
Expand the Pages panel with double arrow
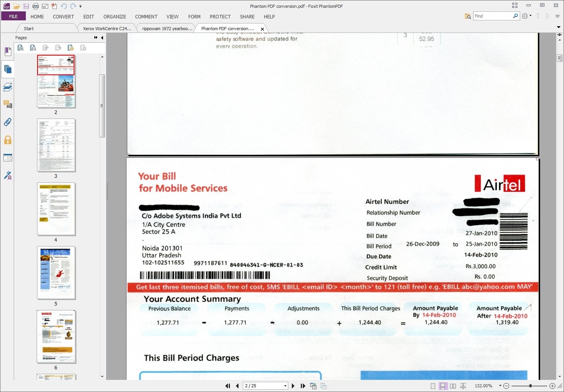[96, 38]
